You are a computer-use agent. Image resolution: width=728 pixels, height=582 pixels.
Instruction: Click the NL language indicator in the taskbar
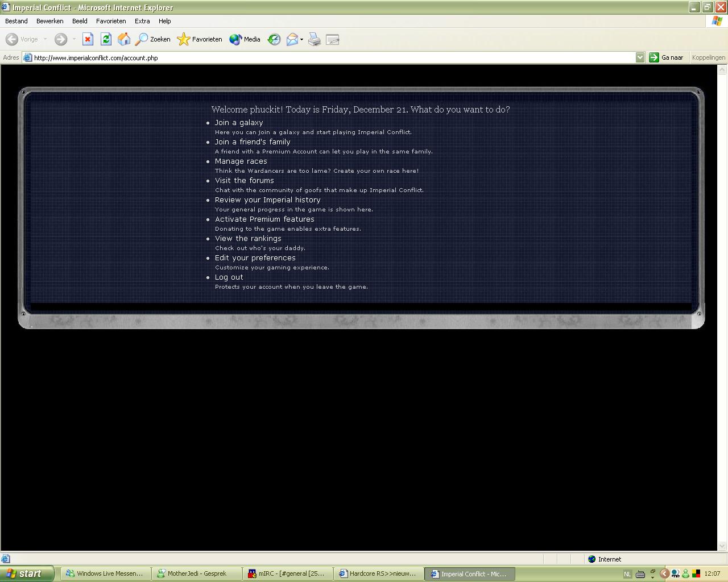pos(628,574)
